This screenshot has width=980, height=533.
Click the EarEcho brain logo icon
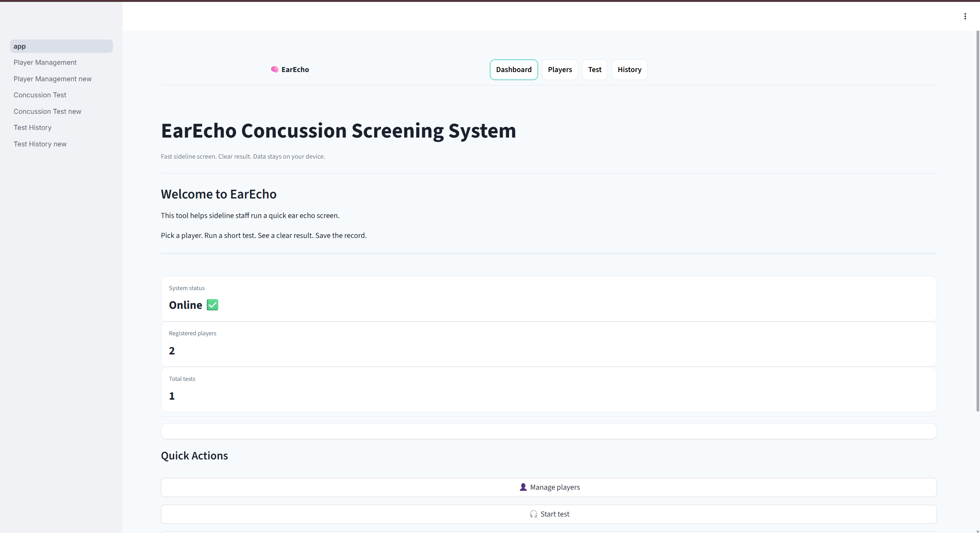point(275,69)
